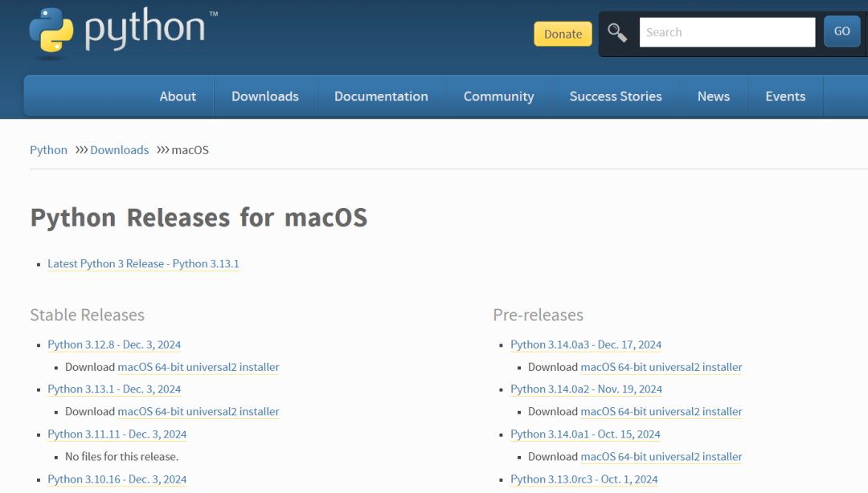The width and height of the screenshot is (868, 493).
Task: Click the Donate button
Action: pyautogui.click(x=563, y=34)
